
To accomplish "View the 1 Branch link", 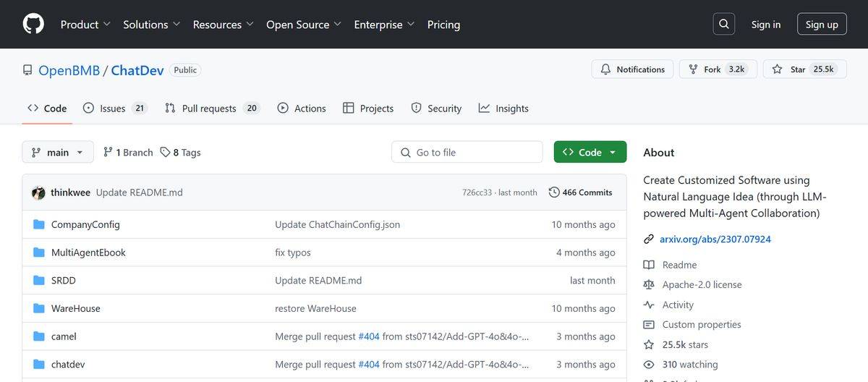I will 128,152.
